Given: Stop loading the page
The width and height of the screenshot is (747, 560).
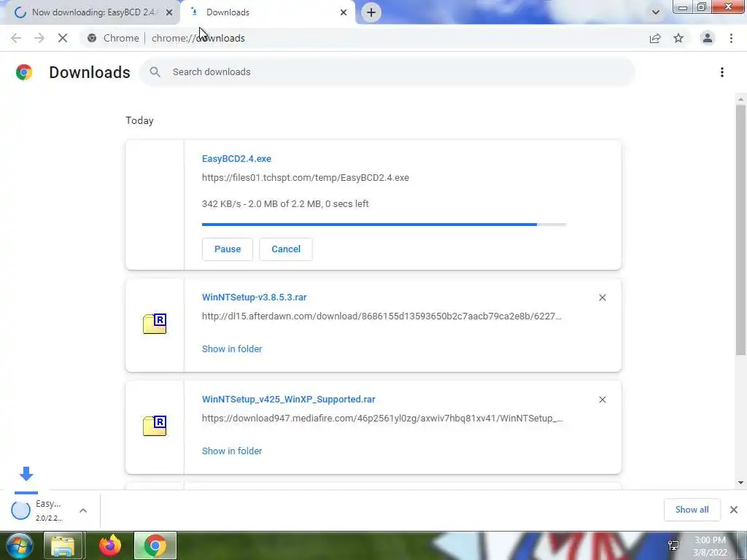Looking at the screenshot, I should 63,38.
